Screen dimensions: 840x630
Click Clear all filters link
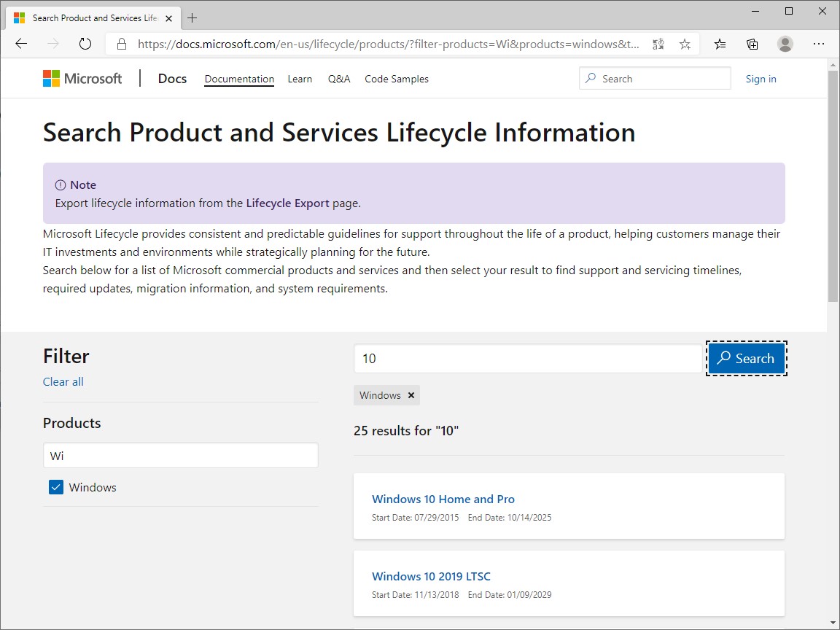coord(63,381)
